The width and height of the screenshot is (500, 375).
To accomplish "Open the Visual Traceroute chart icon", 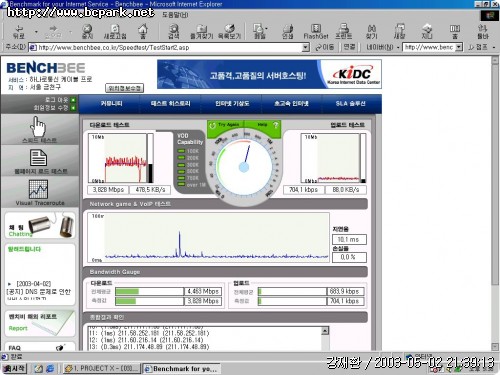I will click(x=38, y=189).
